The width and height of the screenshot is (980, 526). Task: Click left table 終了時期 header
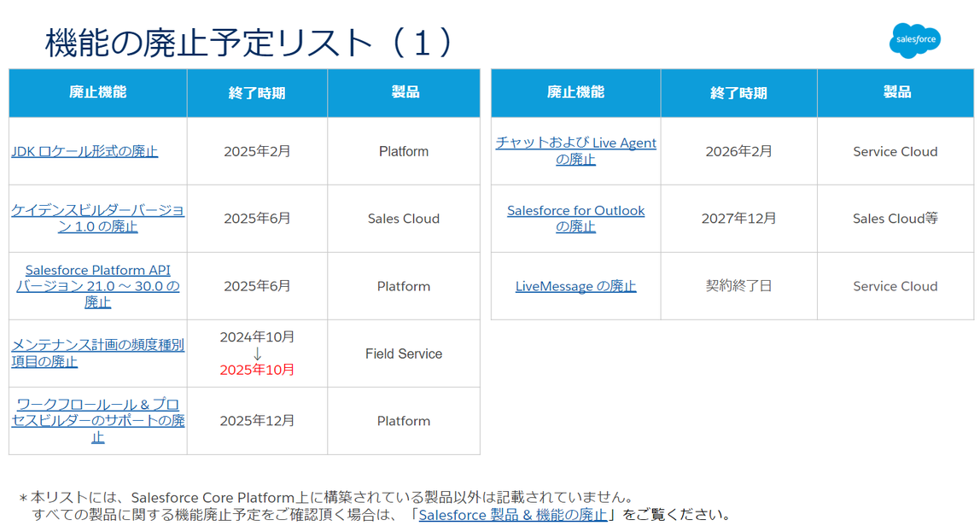pyautogui.click(x=257, y=92)
